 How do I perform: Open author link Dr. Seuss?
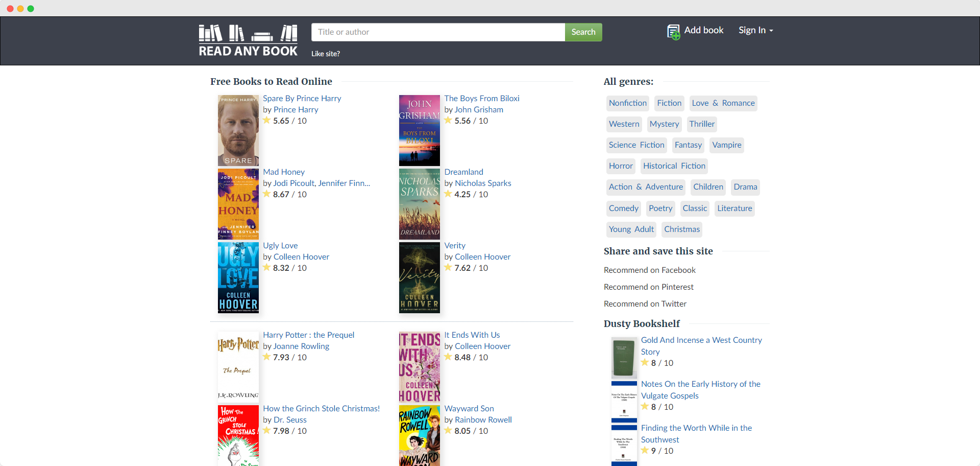(x=290, y=420)
